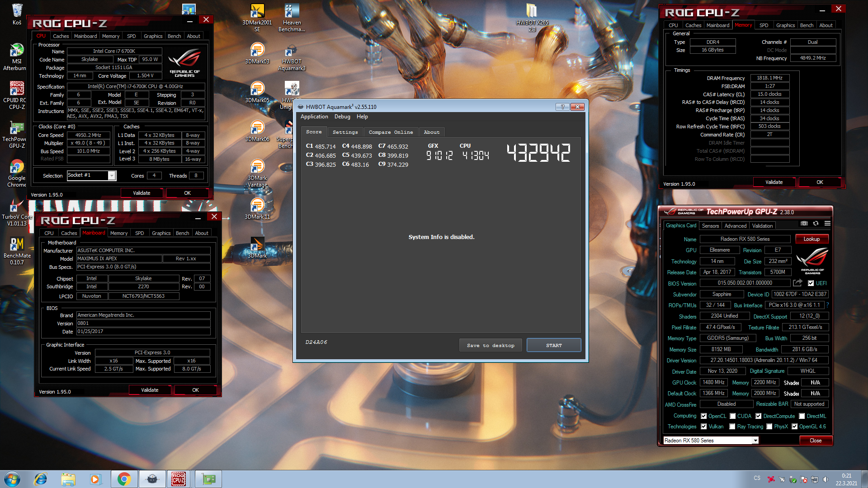Click Close button in GPU-Z
The height and width of the screenshot is (488, 868).
pyautogui.click(x=816, y=441)
